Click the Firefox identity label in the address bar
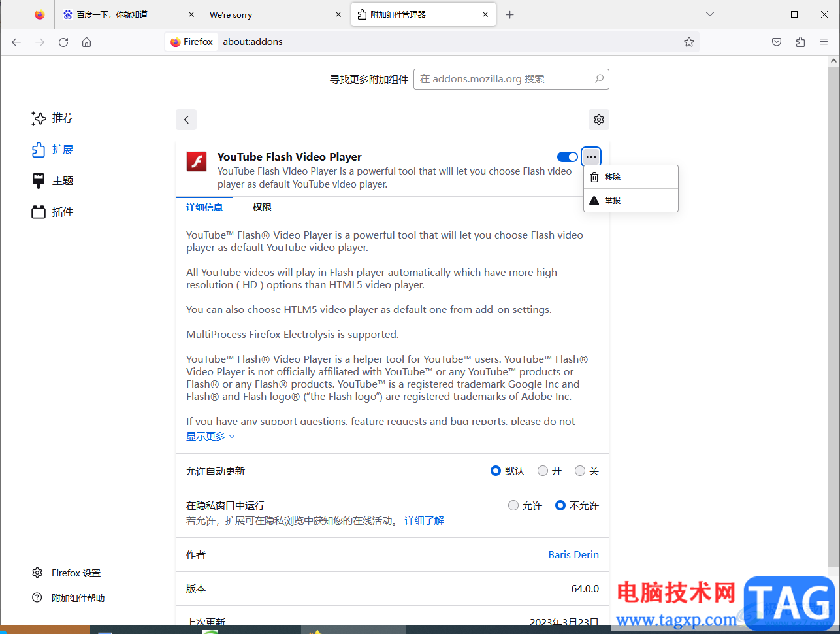This screenshot has width=840, height=634. pyautogui.click(x=191, y=42)
